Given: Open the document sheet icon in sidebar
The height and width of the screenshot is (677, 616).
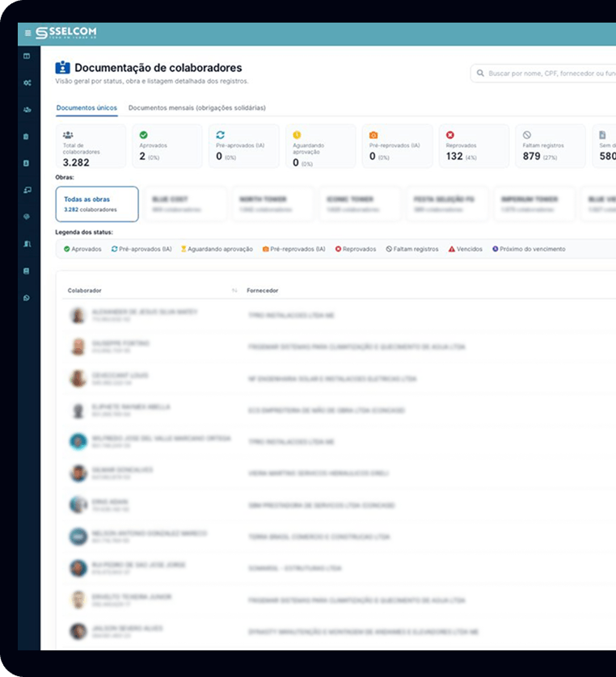Looking at the screenshot, I should (x=27, y=163).
